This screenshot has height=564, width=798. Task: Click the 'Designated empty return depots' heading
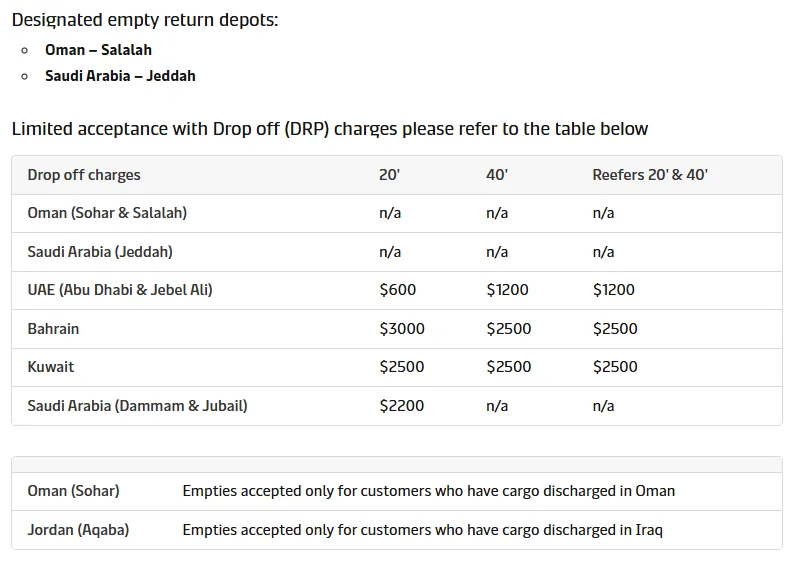click(x=145, y=20)
